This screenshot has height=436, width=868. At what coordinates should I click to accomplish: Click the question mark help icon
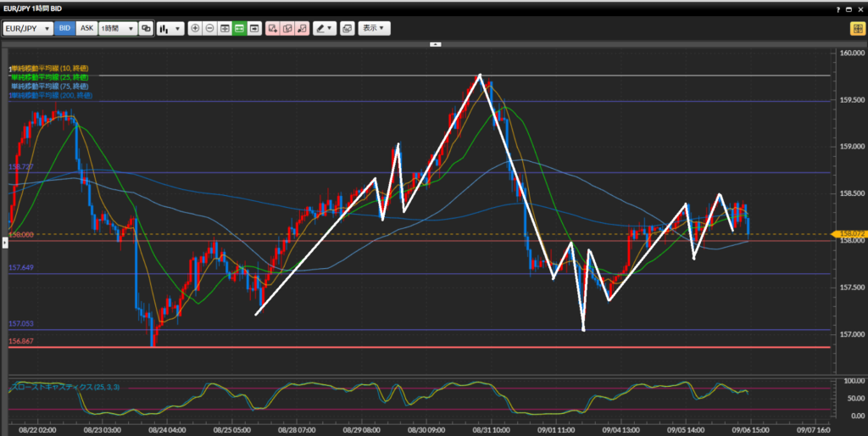click(838, 8)
